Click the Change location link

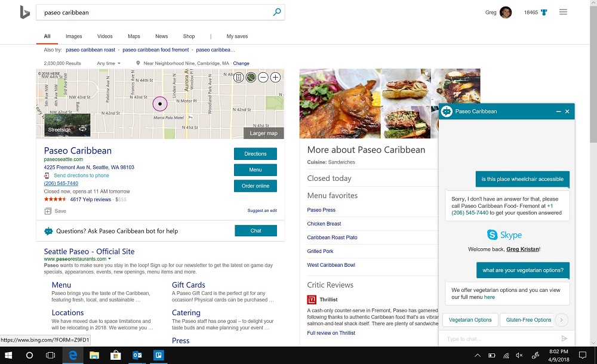click(241, 64)
